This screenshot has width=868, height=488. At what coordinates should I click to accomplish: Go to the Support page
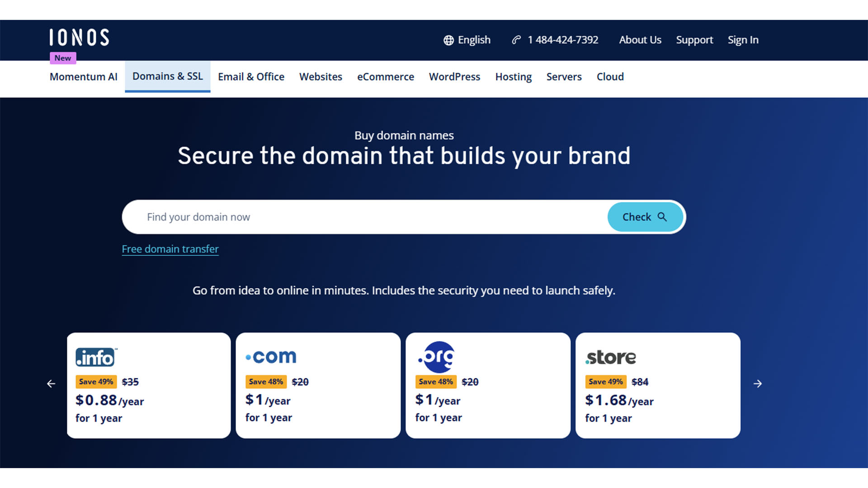tap(694, 40)
